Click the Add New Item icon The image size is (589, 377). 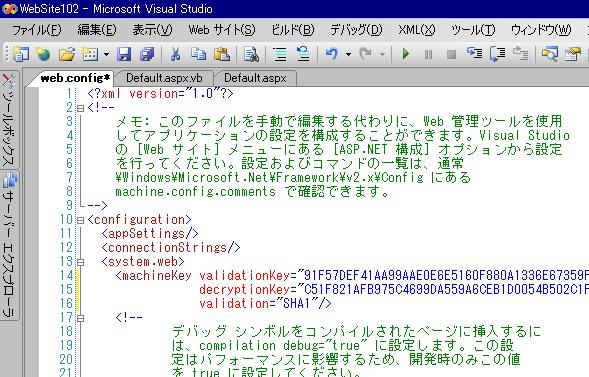click(90, 54)
